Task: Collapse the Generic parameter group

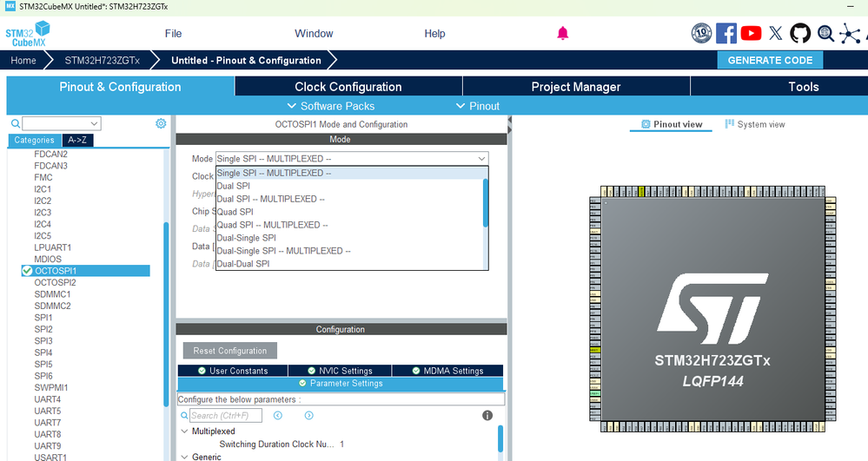Action: [x=184, y=457]
